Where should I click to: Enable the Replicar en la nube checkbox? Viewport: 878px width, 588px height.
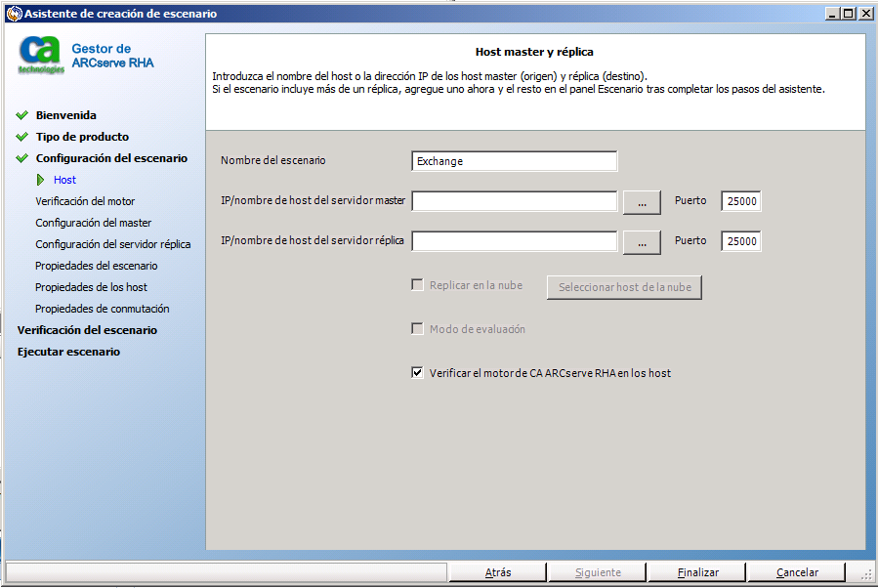coord(417,285)
